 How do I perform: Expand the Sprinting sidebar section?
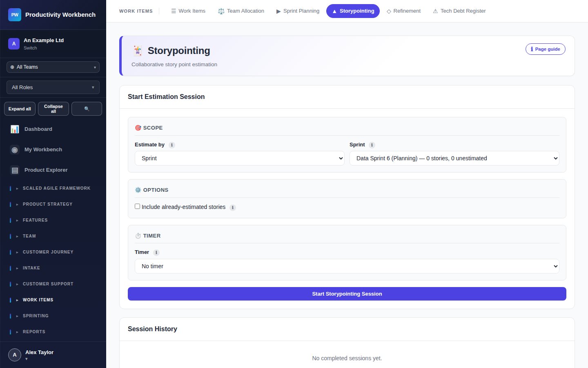point(53,316)
